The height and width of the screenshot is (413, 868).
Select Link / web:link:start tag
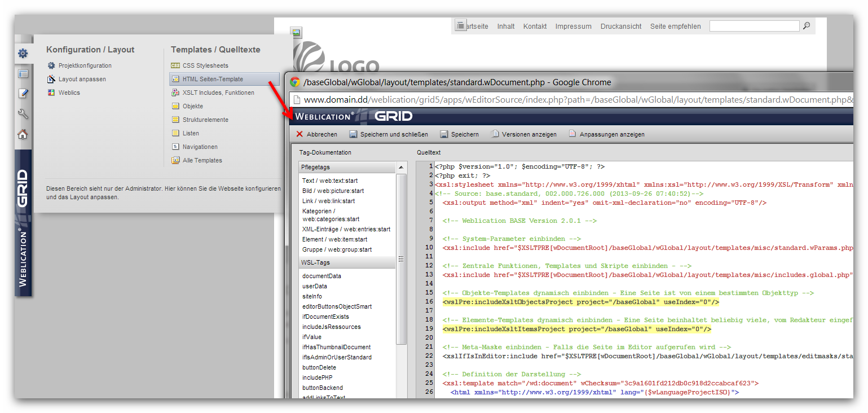point(329,201)
